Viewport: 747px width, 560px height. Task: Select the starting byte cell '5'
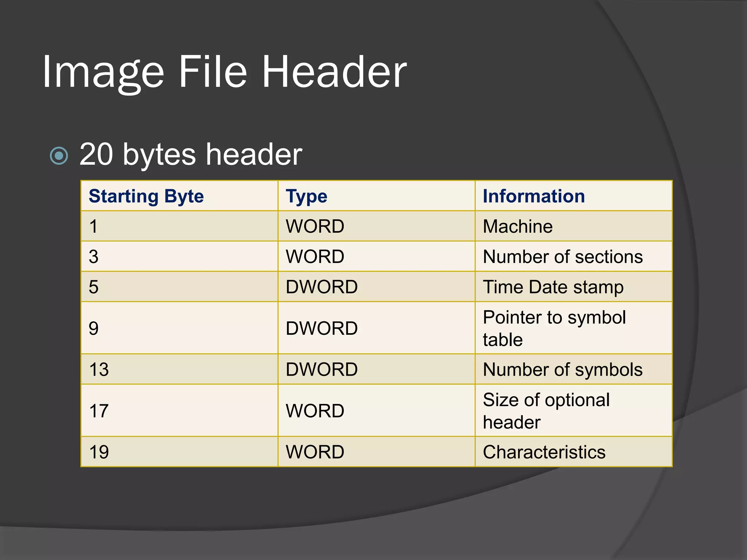[179, 287]
